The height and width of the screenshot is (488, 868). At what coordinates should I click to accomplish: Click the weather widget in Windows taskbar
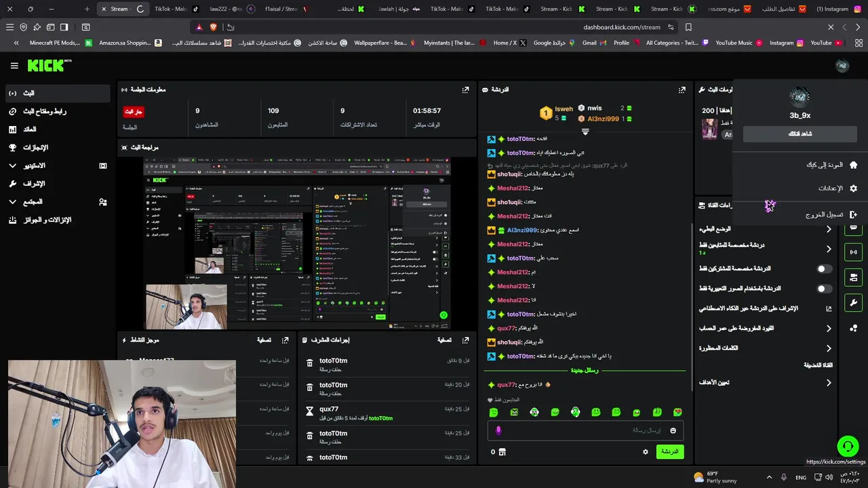click(715, 477)
